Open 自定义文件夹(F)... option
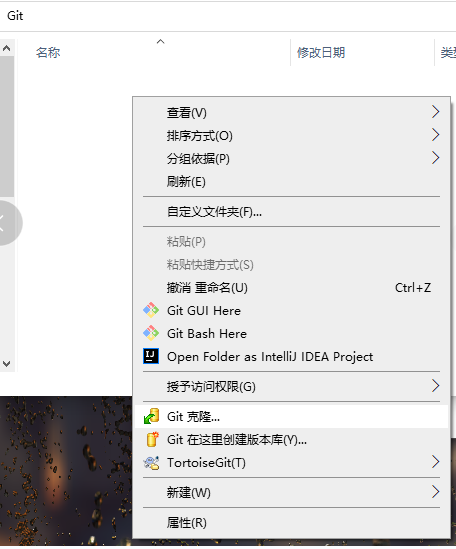Image resolution: width=456 pixels, height=549 pixels. 291,212
